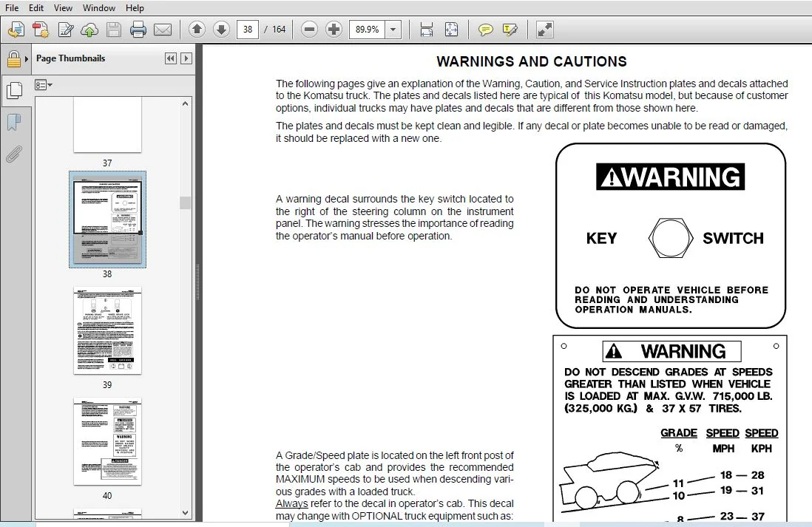Screen dimensions: 812x527
Task: Click the zoom level field 89.9%
Action: click(367, 30)
